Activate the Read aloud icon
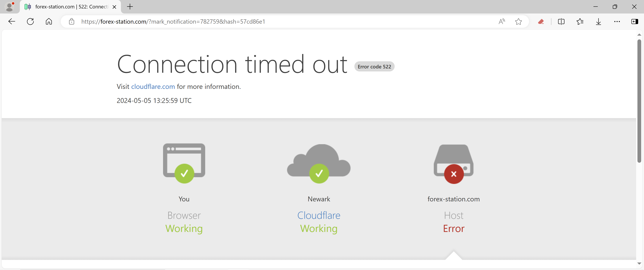Screen dimensions: 644x270 [502, 22]
